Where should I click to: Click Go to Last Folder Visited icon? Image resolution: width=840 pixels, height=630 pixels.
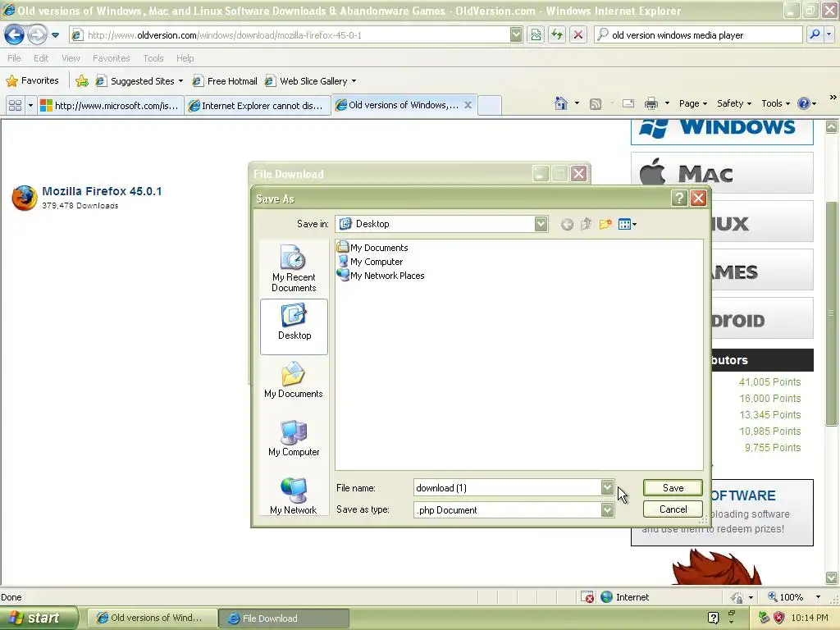(x=567, y=225)
